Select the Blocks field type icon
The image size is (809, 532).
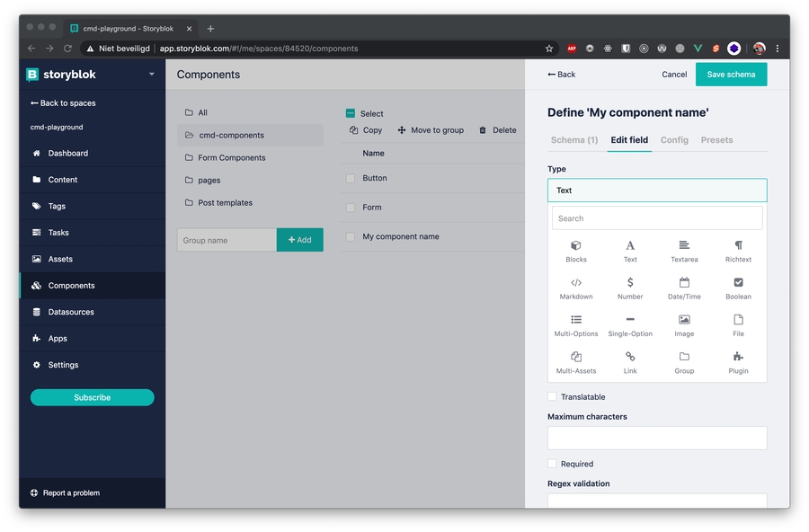576,246
